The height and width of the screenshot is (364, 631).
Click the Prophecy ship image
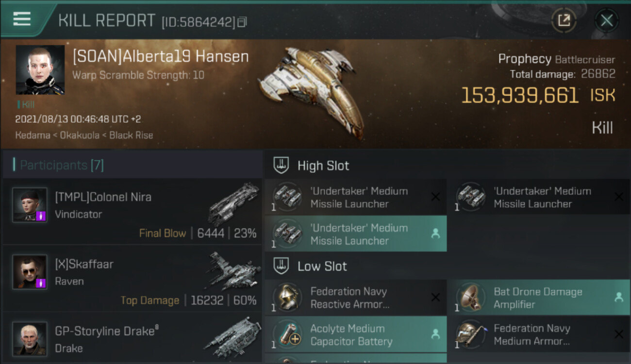(311, 90)
